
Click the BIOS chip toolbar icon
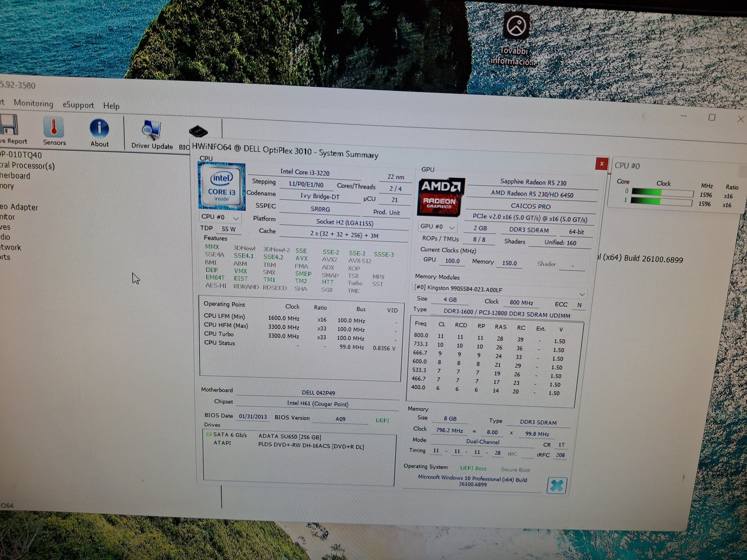tap(198, 131)
